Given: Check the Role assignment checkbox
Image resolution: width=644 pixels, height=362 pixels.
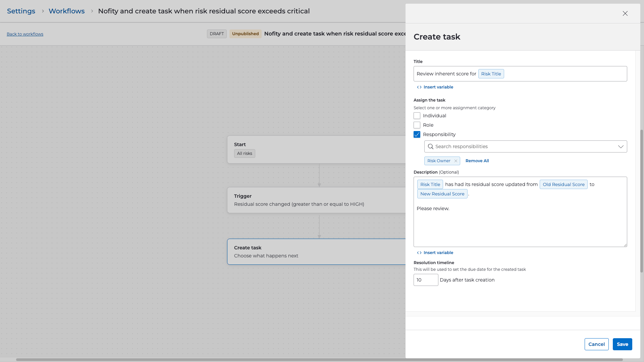Looking at the screenshot, I should pyautogui.click(x=417, y=125).
